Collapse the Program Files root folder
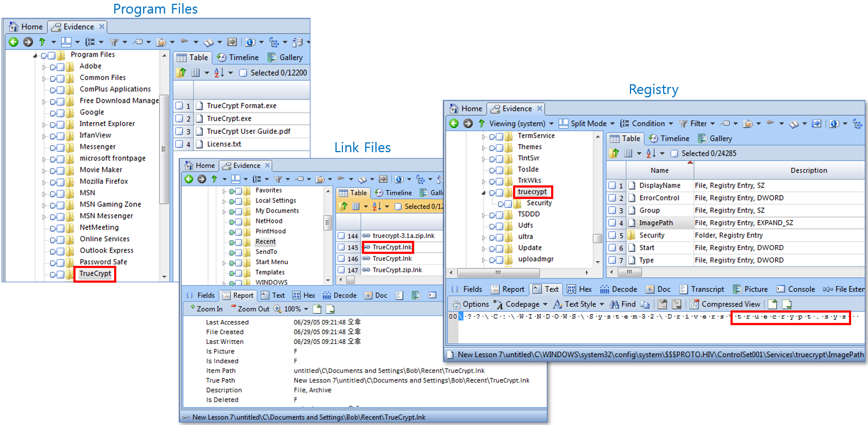The width and height of the screenshot is (868, 425). pyautogui.click(x=35, y=55)
